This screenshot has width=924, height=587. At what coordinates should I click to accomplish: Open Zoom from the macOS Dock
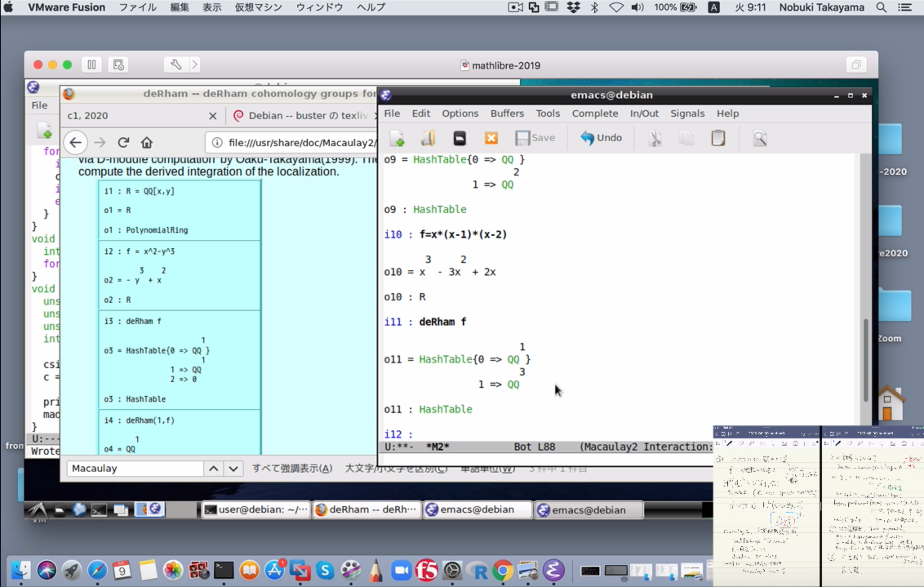[x=402, y=570]
